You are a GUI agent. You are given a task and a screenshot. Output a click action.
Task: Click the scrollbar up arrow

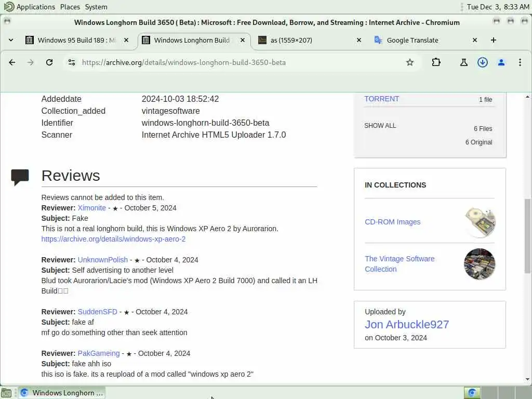(527, 97)
